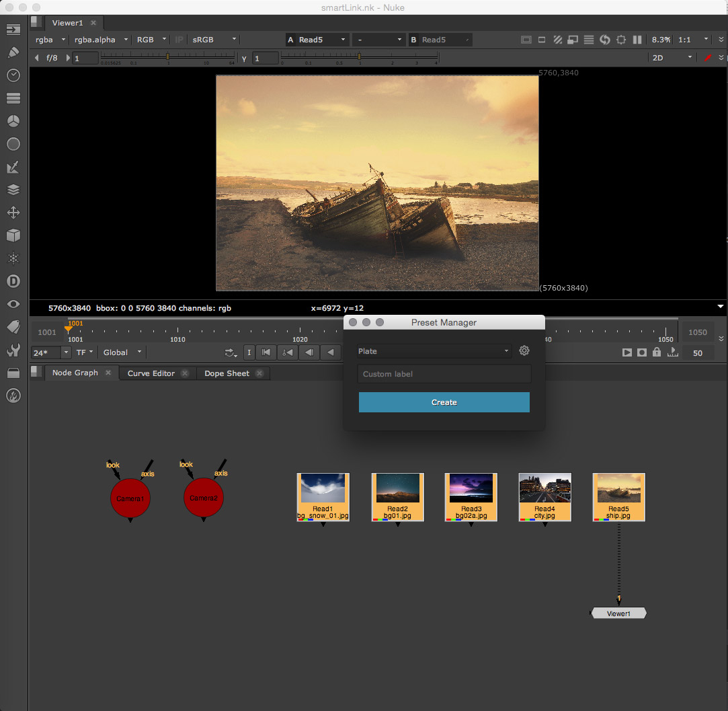
Task: Expand the Plate preset dropdown
Action: pyautogui.click(x=434, y=351)
